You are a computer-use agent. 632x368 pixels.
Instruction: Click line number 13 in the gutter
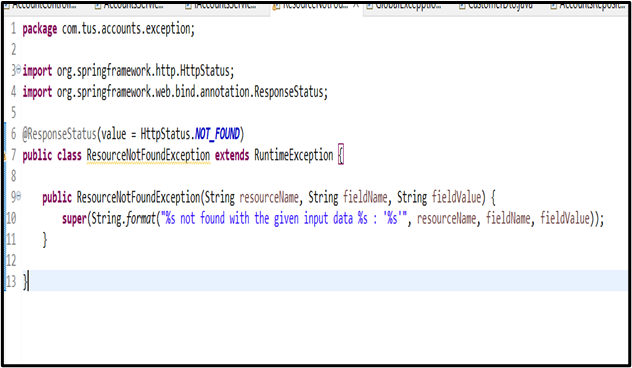[11, 281]
